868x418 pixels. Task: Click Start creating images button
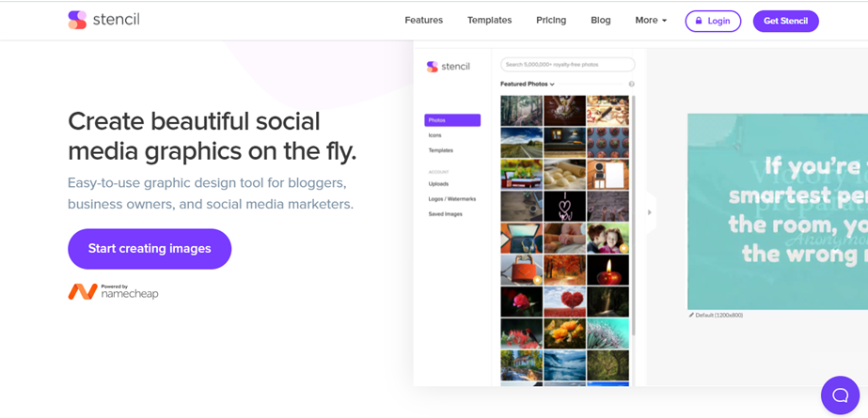click(150, 249)
